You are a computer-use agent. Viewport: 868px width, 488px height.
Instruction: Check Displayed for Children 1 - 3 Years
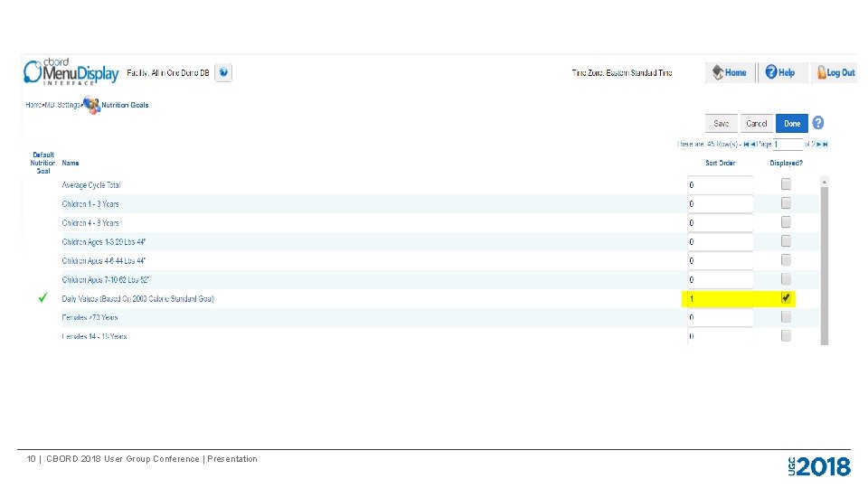[786, 203]
